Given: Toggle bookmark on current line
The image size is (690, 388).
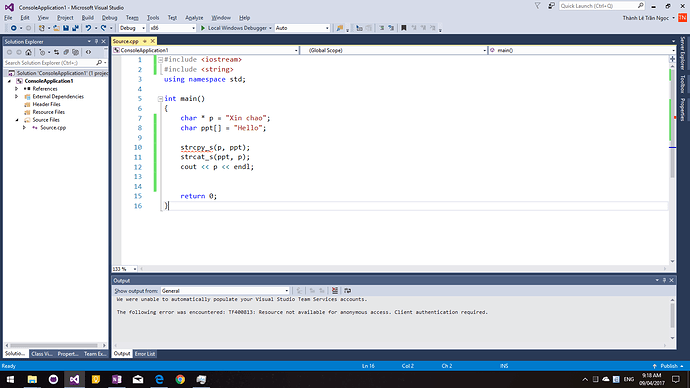Looking at the screenshot, I should [404, 28].
